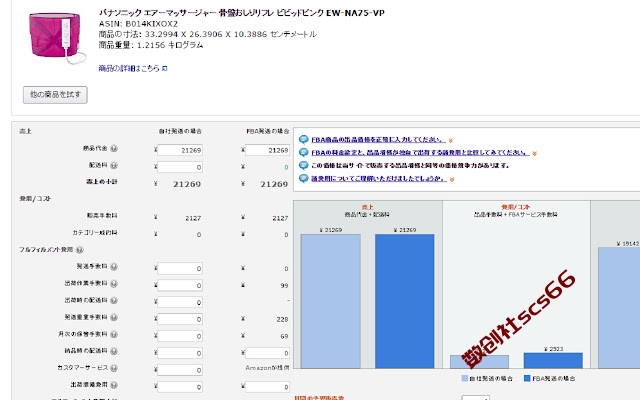The height and width of the screenshot is (400, 640).
Task: Click the light-blue 売上 bar in the chart
Action: coord(331,301)
